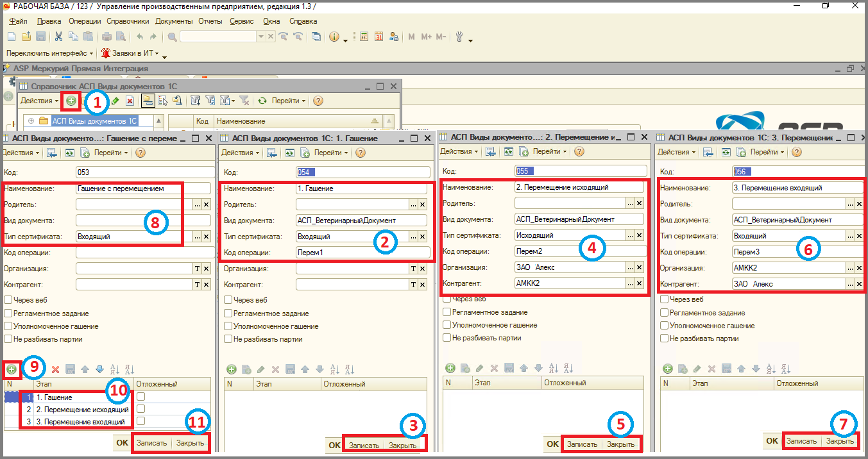Click red delete-mark icon in Справочник toolbar
The image size is (868, 459).
[x=130, y=101]
